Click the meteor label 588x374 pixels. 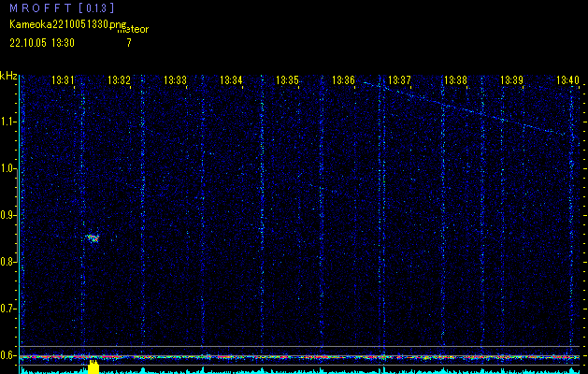133,30
